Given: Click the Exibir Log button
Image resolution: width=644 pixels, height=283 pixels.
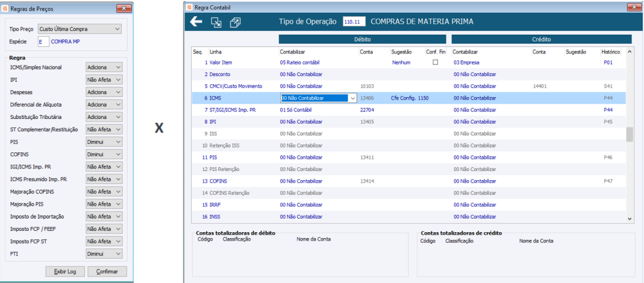Looking at the screenshot, I should click(x=65, y=271).
